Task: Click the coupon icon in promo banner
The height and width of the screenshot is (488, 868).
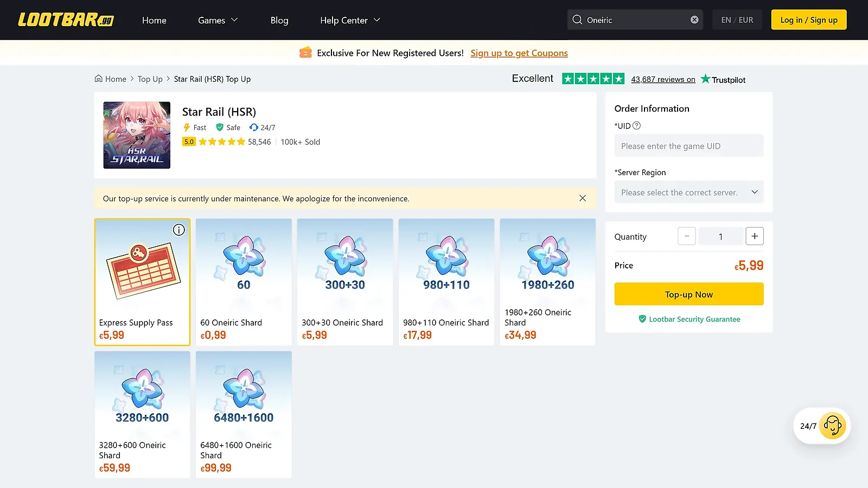Action: click(305, 53)
